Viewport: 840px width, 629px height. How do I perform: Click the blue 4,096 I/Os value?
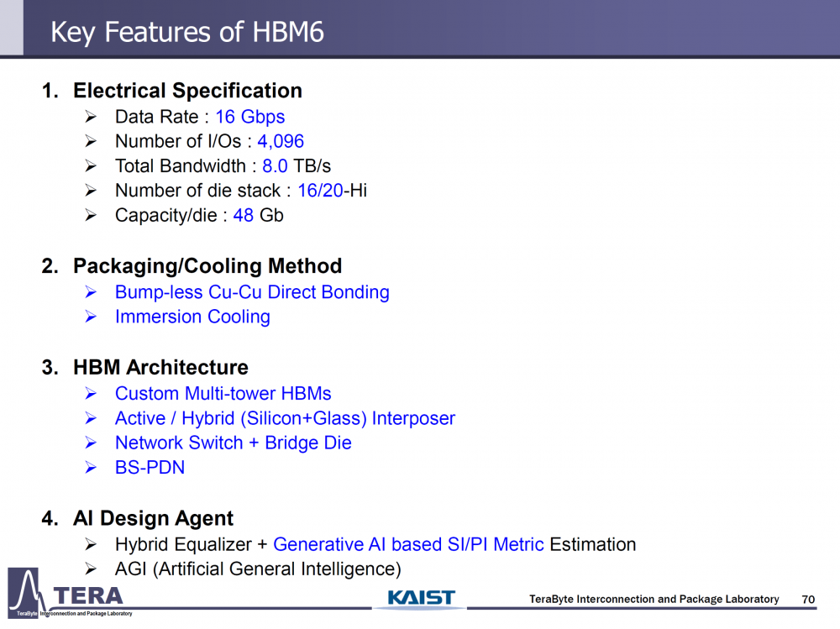pos(281,141)
